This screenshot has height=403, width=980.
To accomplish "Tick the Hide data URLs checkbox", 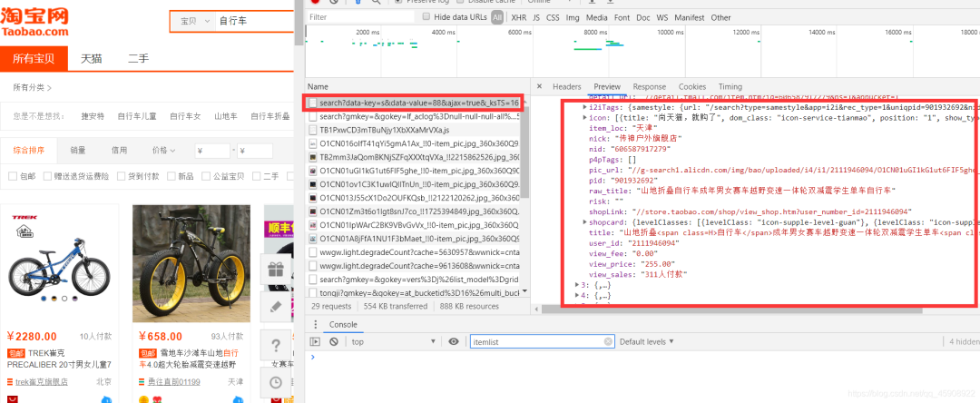I will [x=426, y=17].
